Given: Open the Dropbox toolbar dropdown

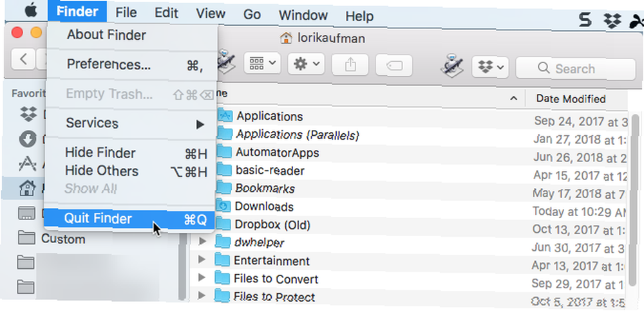Looking at the screenshot, I should 491,67.
